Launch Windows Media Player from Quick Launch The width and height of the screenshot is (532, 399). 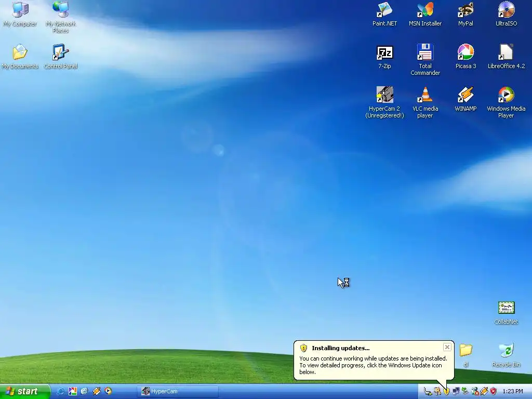108,391
